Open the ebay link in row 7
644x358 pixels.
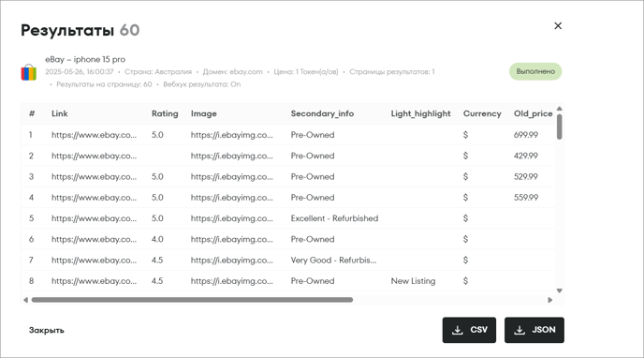tap(94, 261)
